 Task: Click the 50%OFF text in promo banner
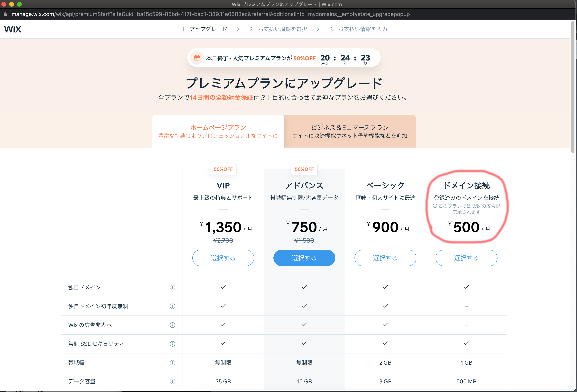tap(304, 58)
